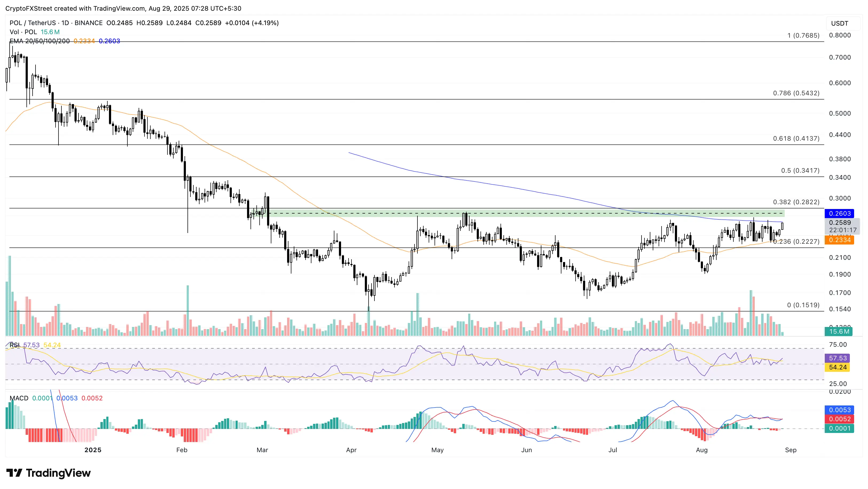Click the 1 (0.7685) Fibonacci top label

point(803,35)
